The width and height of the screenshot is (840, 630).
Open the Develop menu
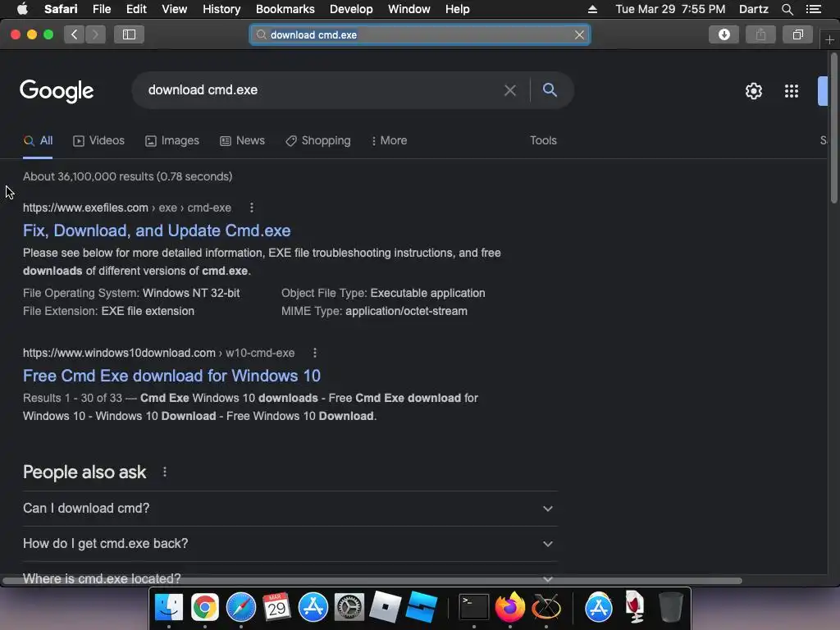pos(351,9)
